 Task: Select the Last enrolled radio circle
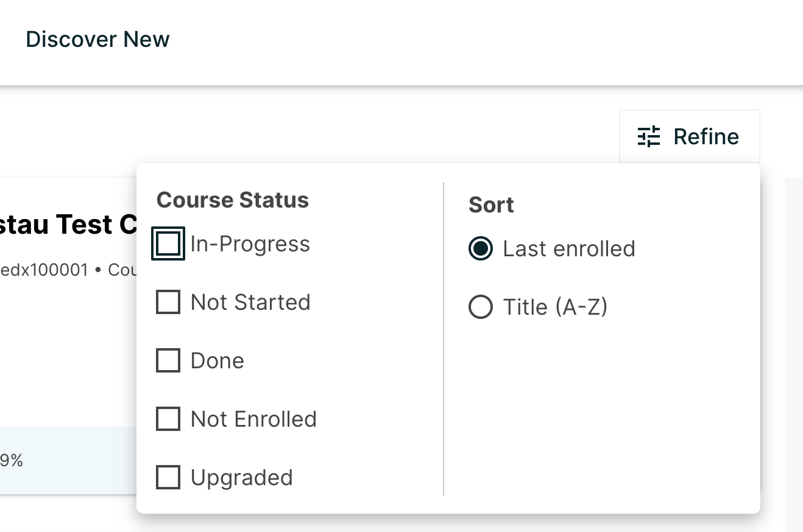point(481,248)
